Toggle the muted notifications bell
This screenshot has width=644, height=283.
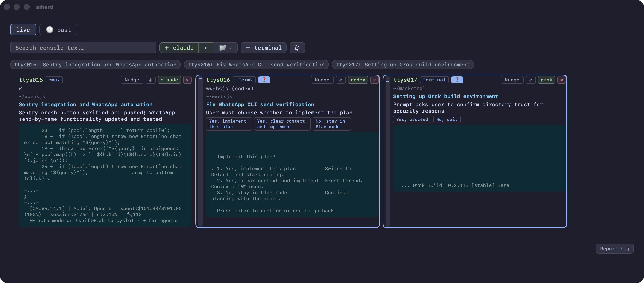tap(297, 48)
